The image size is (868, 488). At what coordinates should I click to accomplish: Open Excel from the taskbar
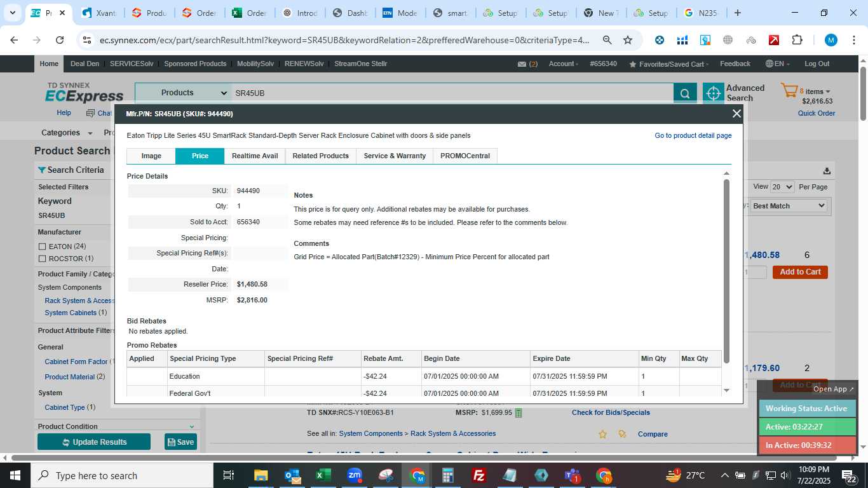[323, 475]
